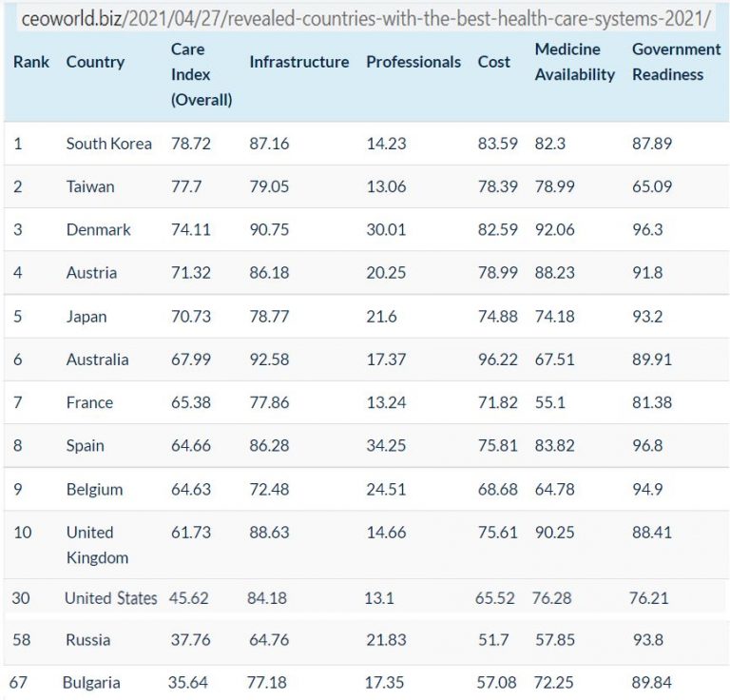Select the United States country cell

tap(110, 598)
